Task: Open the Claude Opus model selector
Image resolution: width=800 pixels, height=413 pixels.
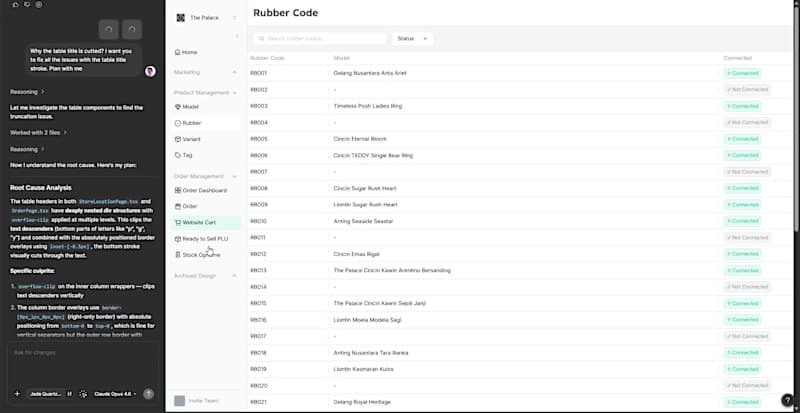Action: pyautogui.click(x=115, y=394)
